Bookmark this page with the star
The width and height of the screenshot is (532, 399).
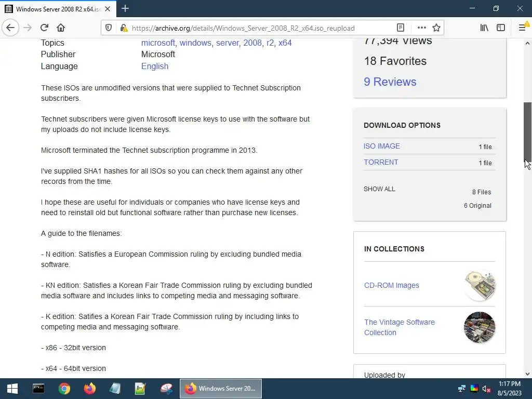tap(436, 28)
